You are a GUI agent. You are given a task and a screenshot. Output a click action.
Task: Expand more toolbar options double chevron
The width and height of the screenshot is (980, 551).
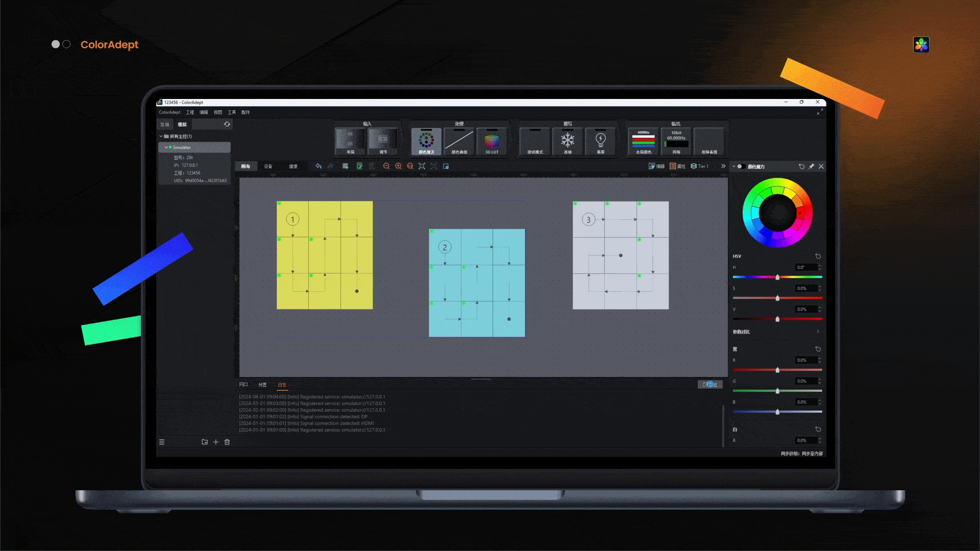pyautogui.click(x=723, y=166)
